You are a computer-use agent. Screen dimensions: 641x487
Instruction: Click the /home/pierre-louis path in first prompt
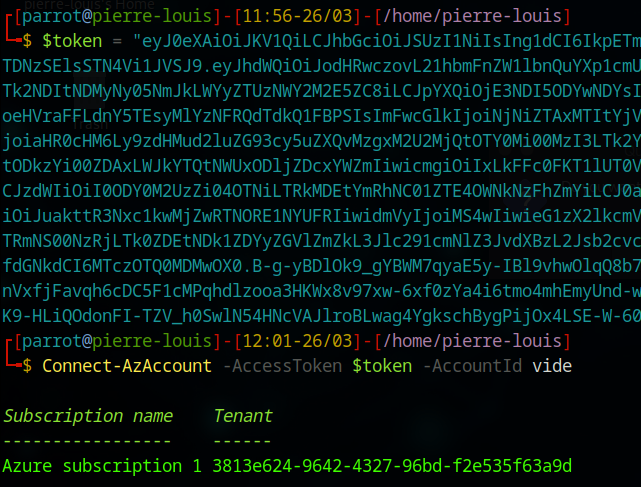click(472, 16)
